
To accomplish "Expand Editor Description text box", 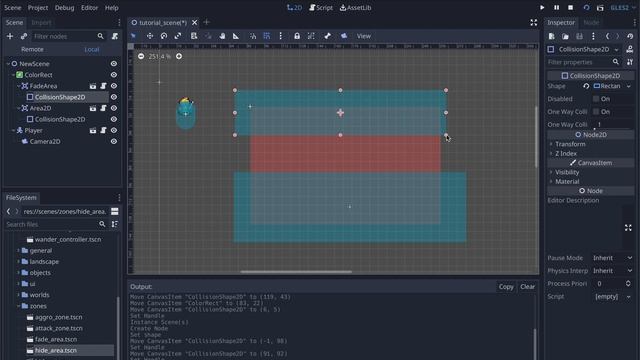I will tap(628, 227).
